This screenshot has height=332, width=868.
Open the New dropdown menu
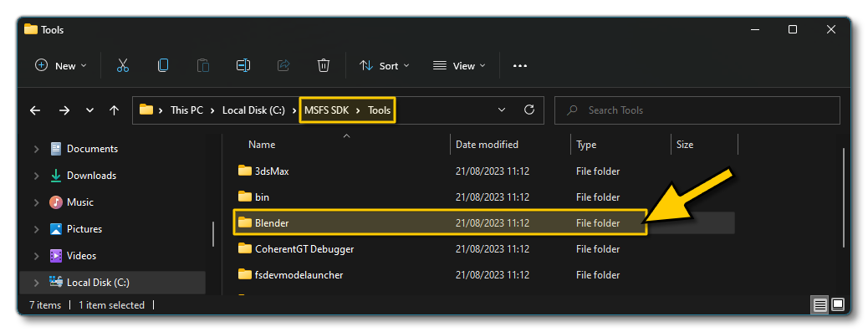[x=61, y=66]
